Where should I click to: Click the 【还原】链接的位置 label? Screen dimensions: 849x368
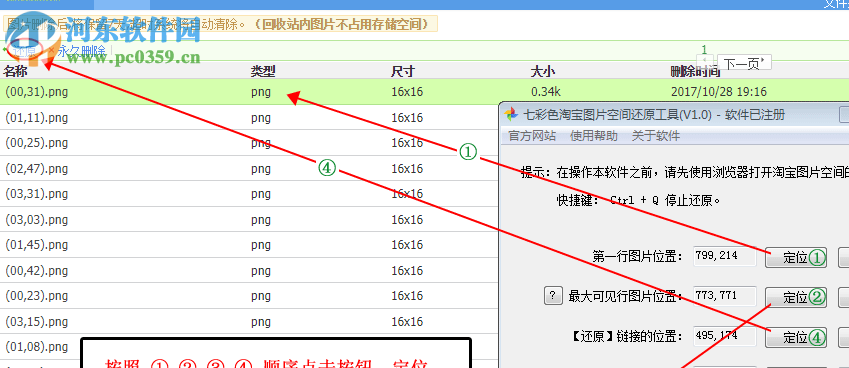click(x=627, y=337)
